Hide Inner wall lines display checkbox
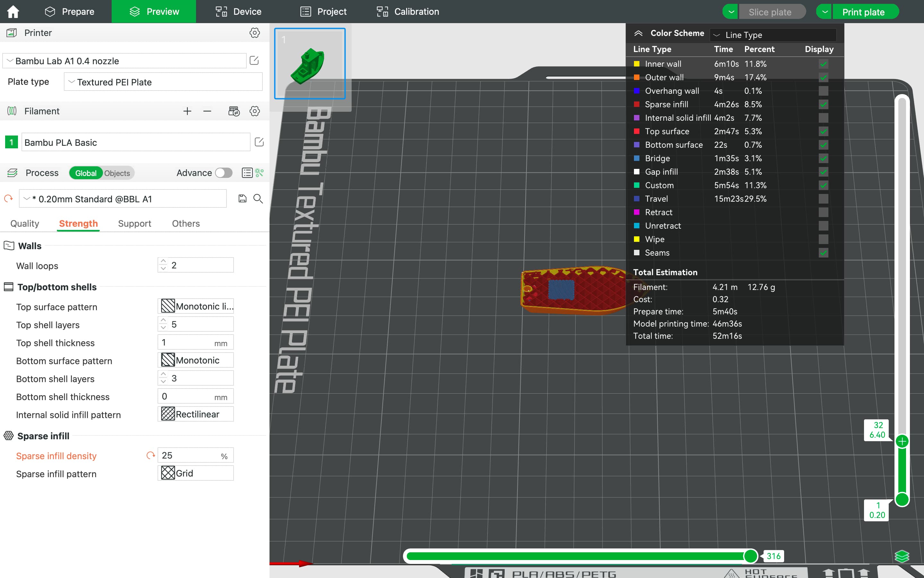This screenshot has width=924, height=578. point(824,64)
